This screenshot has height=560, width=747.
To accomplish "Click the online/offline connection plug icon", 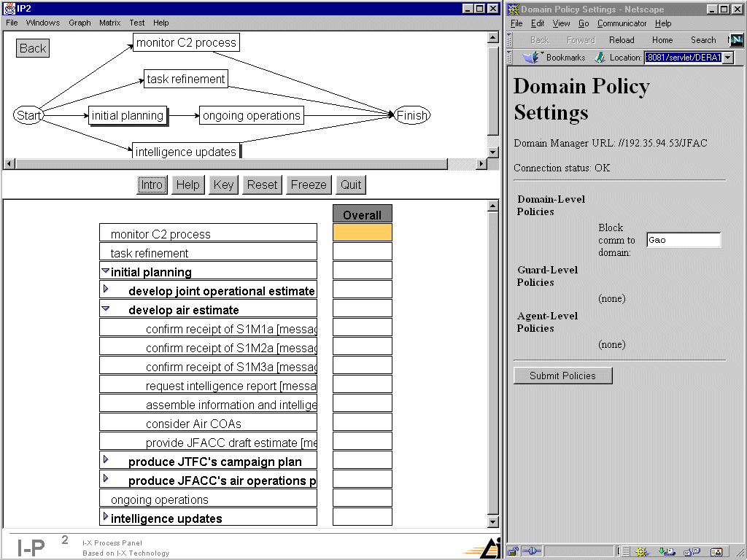I will tap(532, 551).
